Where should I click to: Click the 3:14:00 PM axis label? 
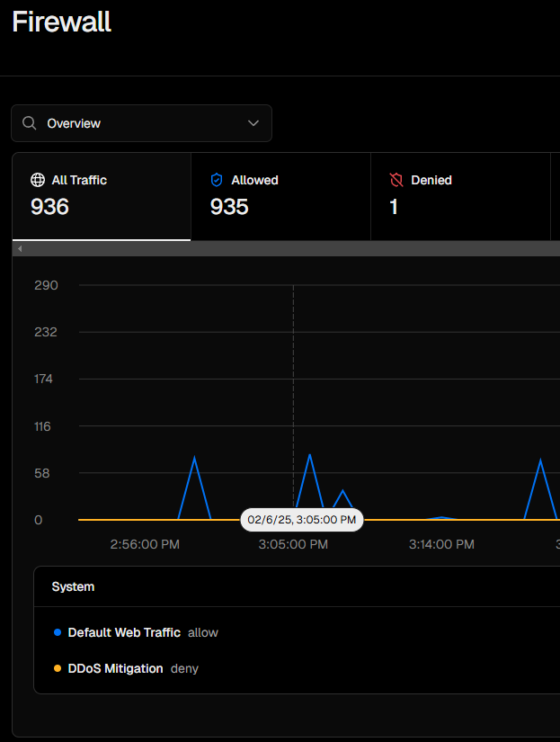coord(441,544)
